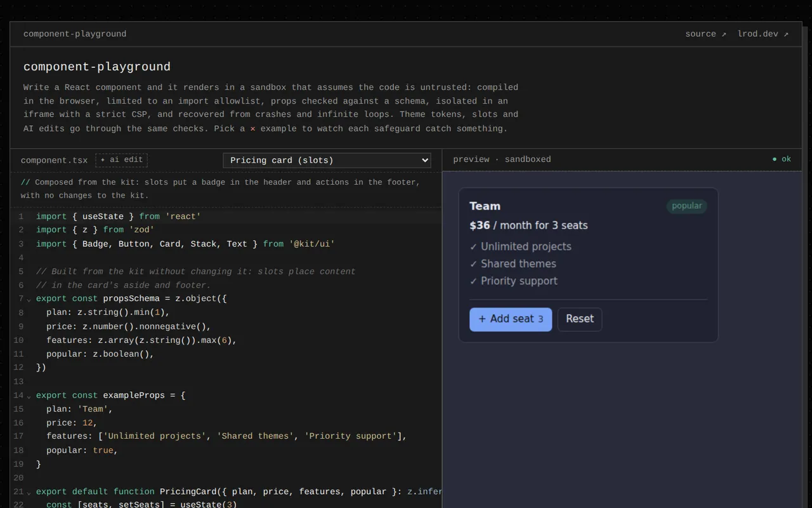Click the Shared themes feature line
Viewport: 812px width, 508px height.
513,264
